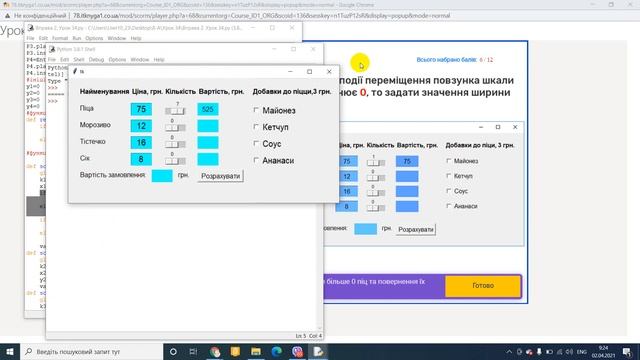Click the Морозиво quantity slider in tk window
640x360 pixels.
click(x=175, y=128)
